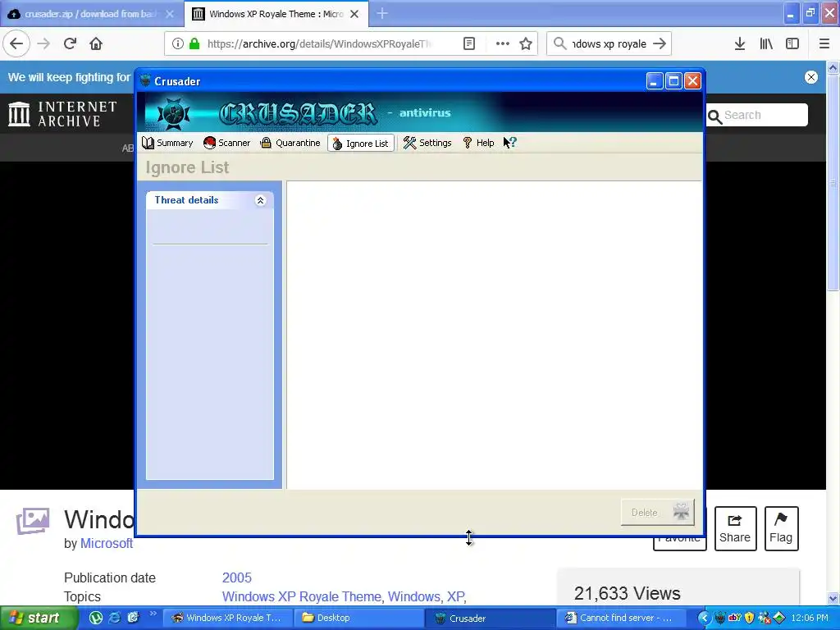Reload the current page

point(70,44)
